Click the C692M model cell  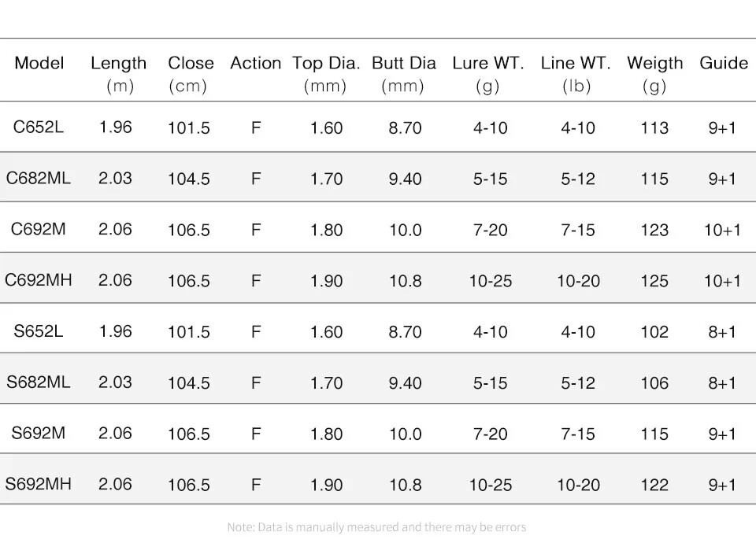point(39,229)
